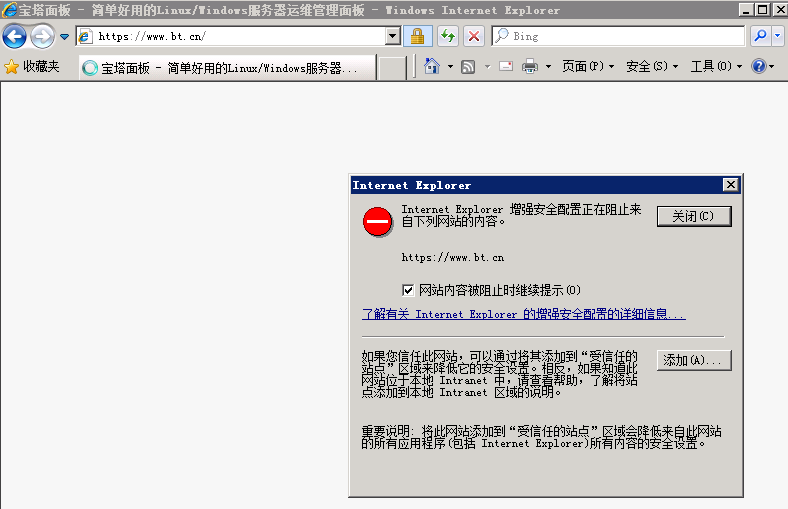Print the page with printer icon
788x509 pixels.
pos(530,66)
